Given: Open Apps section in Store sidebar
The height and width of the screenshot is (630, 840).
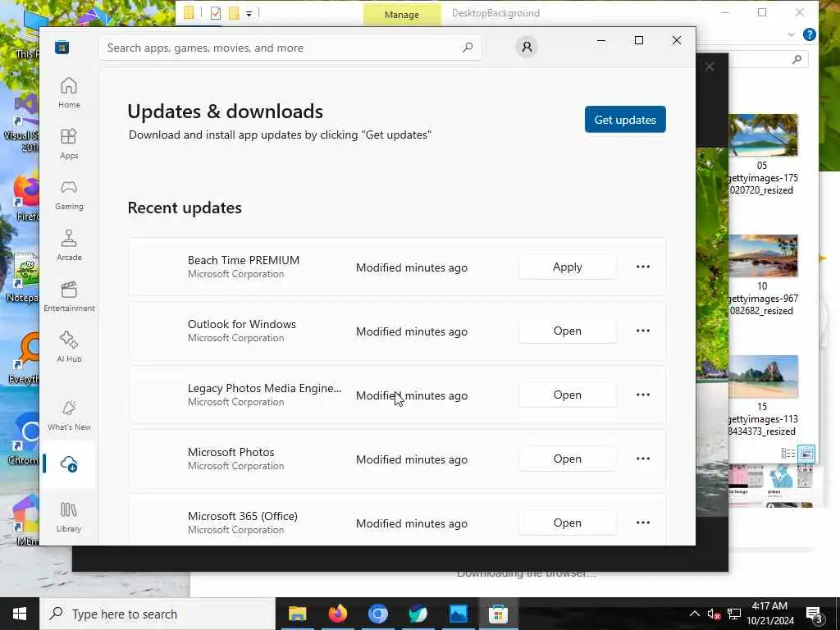Looking at the screenshot, I should tap(69, 144).
